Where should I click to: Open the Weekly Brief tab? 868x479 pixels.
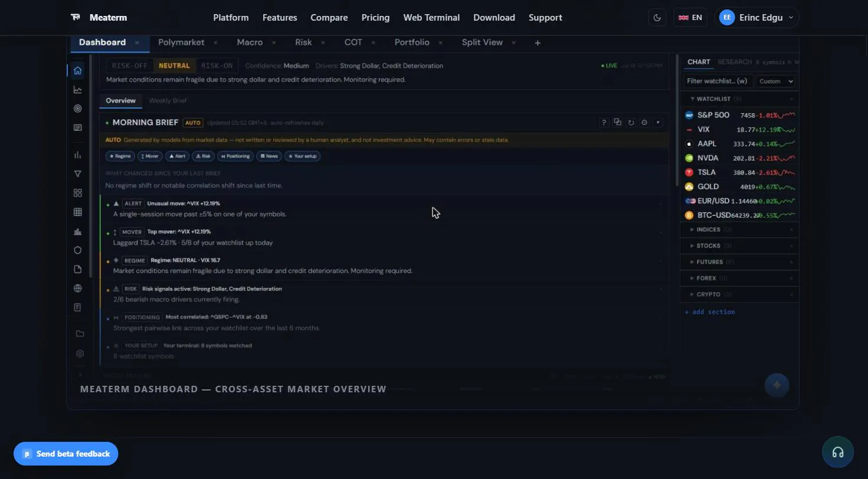[x=168, y=100]
